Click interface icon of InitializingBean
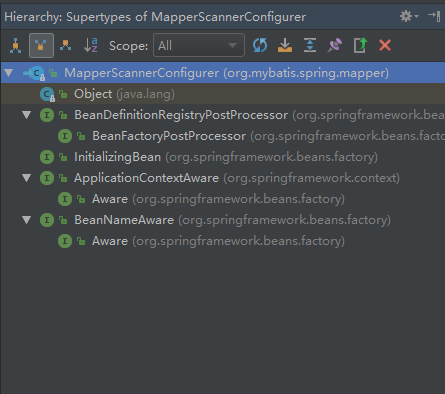 pos(47,157)
